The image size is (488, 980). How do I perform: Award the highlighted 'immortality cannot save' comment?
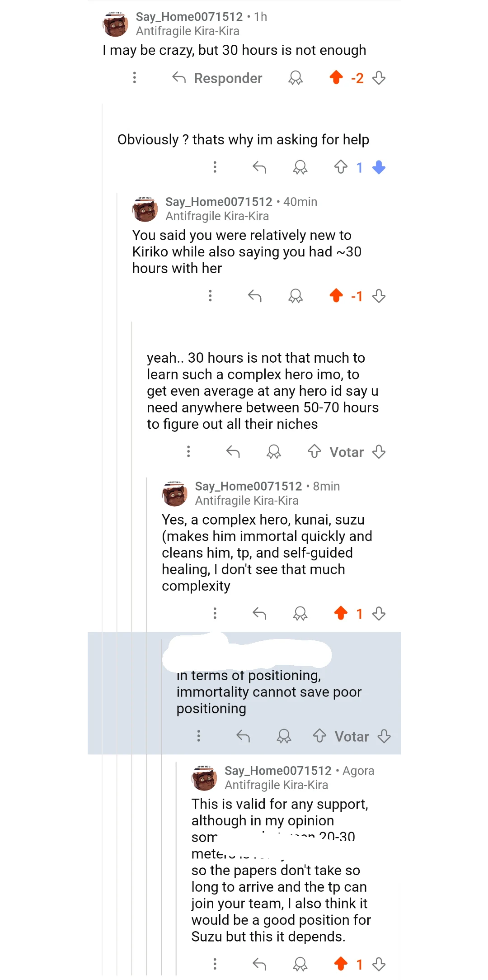coord(284,736)
